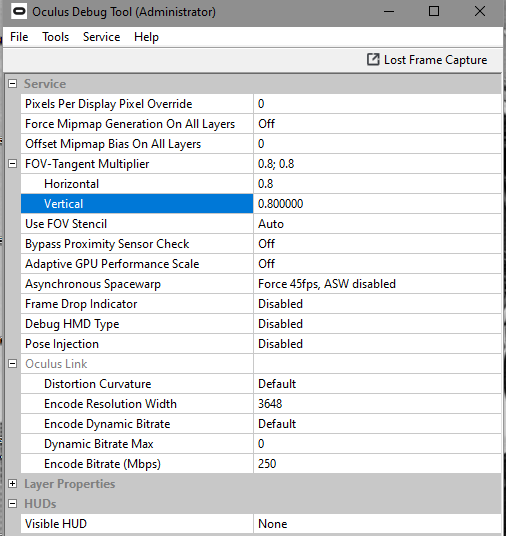Click the Encode Bitrate (Mbps) value field
This screenshot has width=506, height=536.
(377, 464)
